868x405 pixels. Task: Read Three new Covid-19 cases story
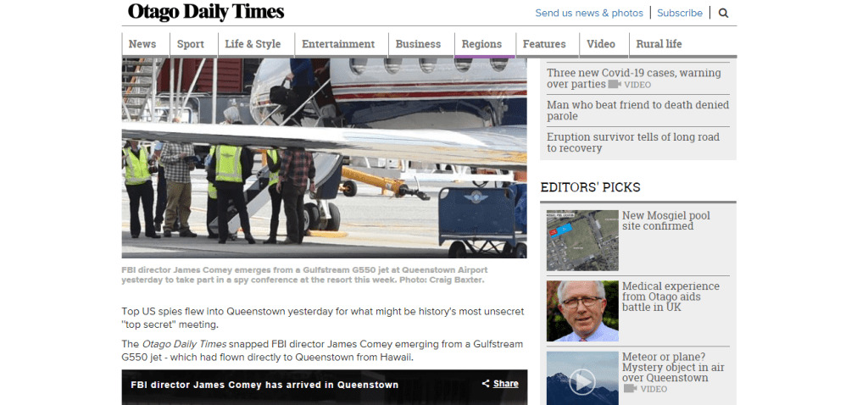click(634, 79)
